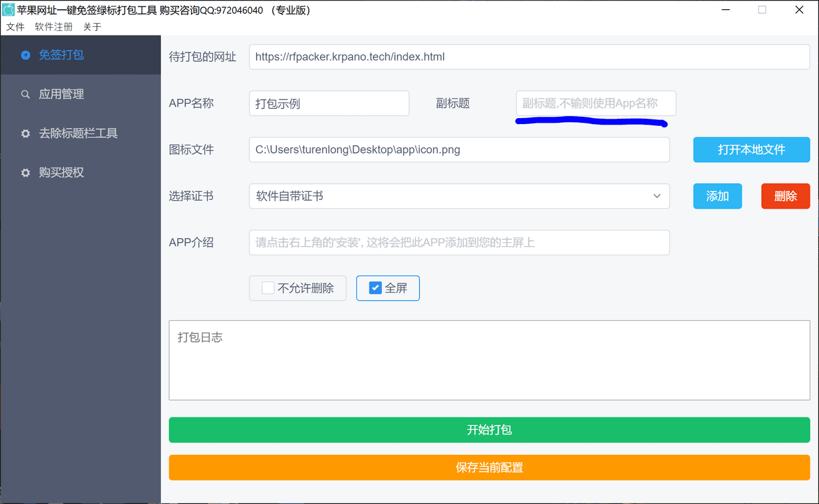Open the 关于 menu
This screenshot has height=504, width=819.
click(91, 26)
